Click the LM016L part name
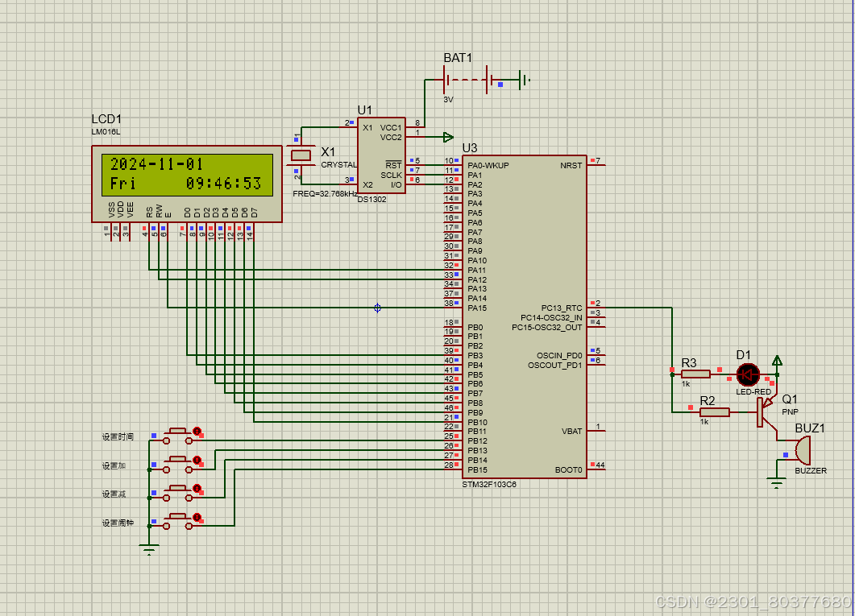This screenshot has height=616, width=855. (x=106, y=132)
